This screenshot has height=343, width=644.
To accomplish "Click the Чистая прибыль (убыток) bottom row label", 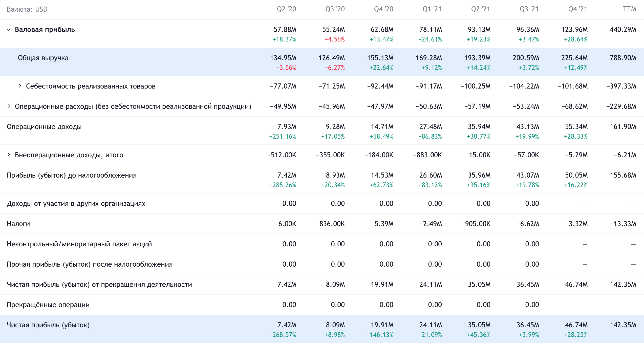I will (48, 325).
